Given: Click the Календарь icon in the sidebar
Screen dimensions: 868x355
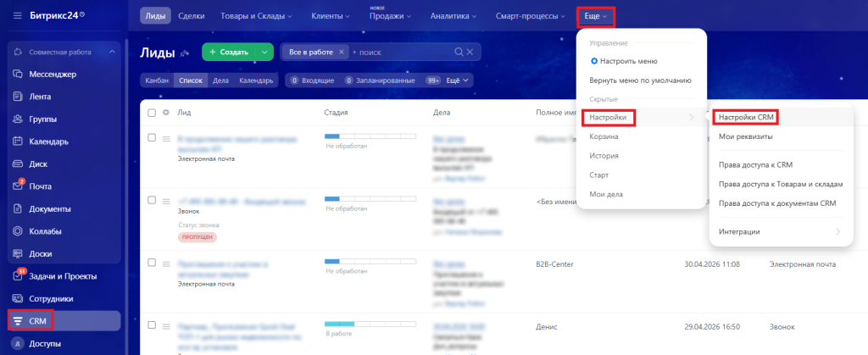Looking at the screenshot, I should 18,141.
